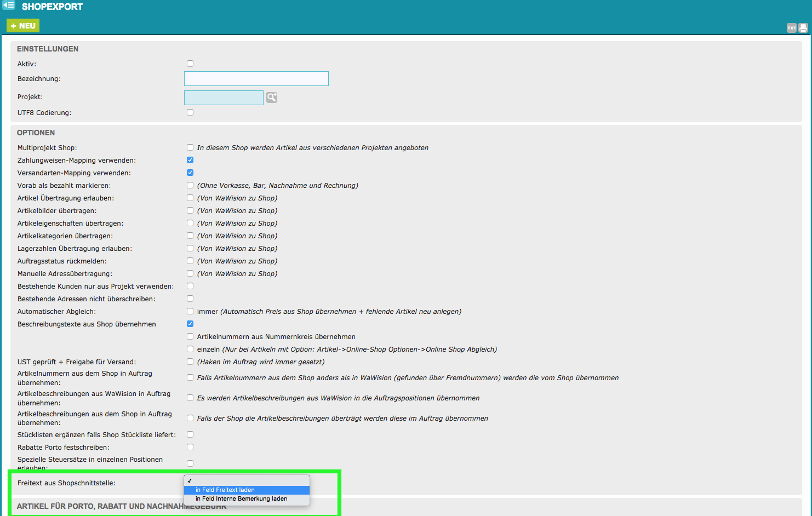Tick the Automatischer Abgleich immer checkbox
This screenshot has width=812, height=516.
(x=190, y=311)
